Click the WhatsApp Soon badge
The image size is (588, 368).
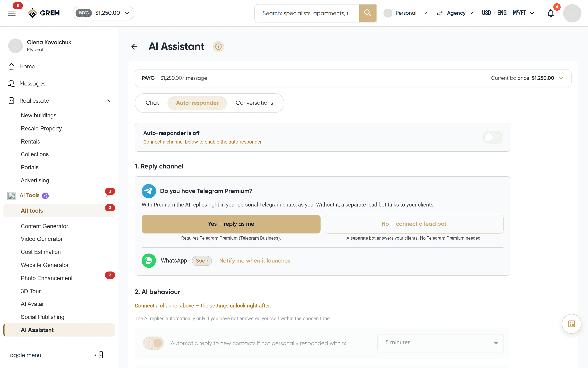click(x=202, y=261)
